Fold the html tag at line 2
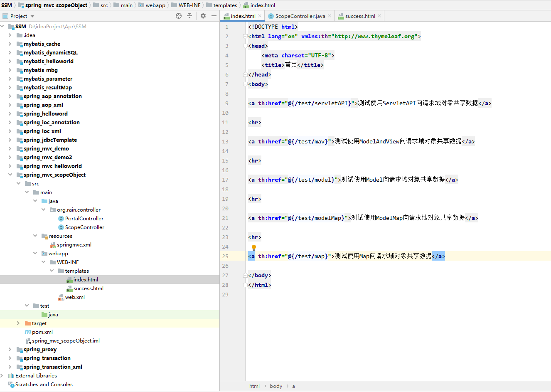Image resolution: width=551 pixels, height=392 pixels. (x=245, y=37)
